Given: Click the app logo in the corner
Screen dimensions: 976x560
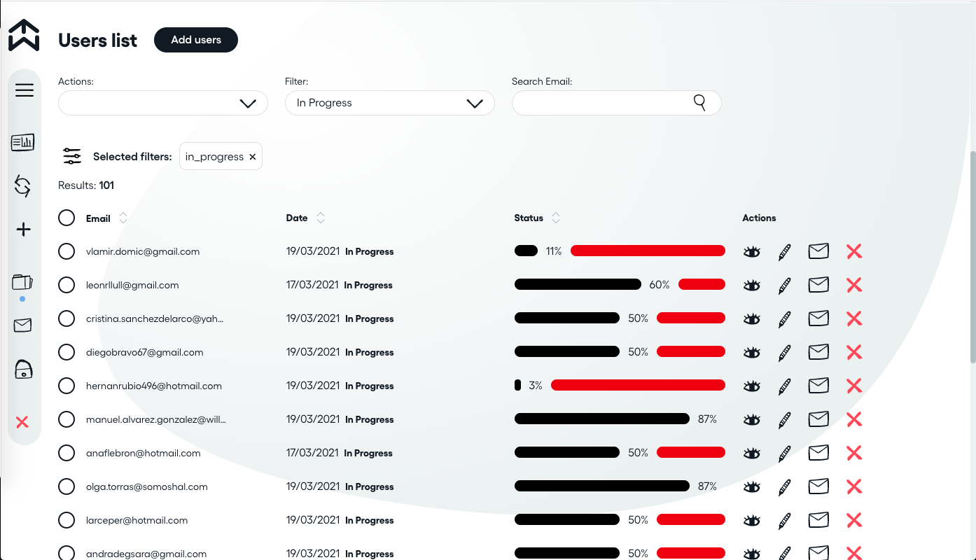Looking at the screenshot, I should [24, 35].
